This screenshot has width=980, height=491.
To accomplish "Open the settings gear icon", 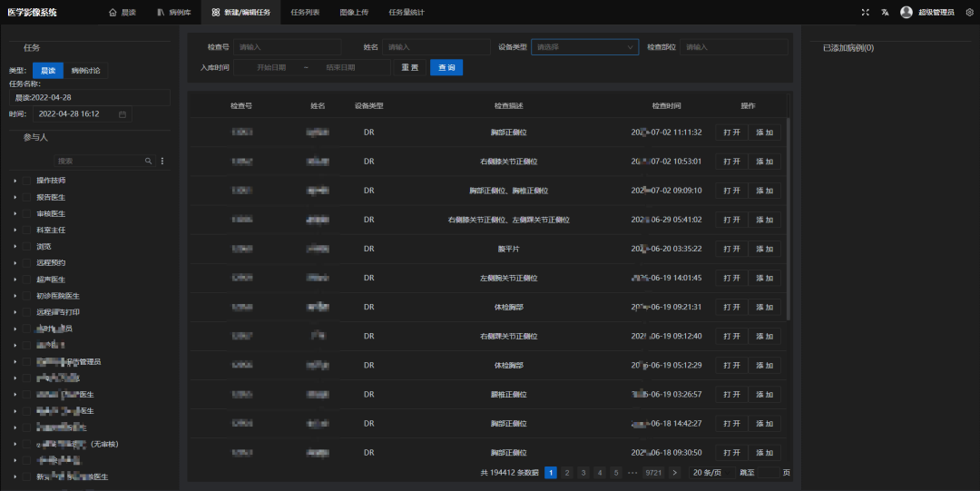I will 969,13.
